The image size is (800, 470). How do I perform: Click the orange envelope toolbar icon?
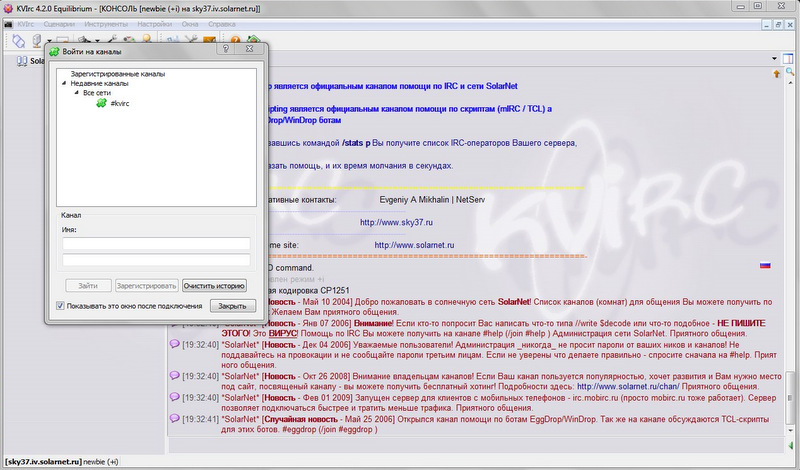(210, 39)
